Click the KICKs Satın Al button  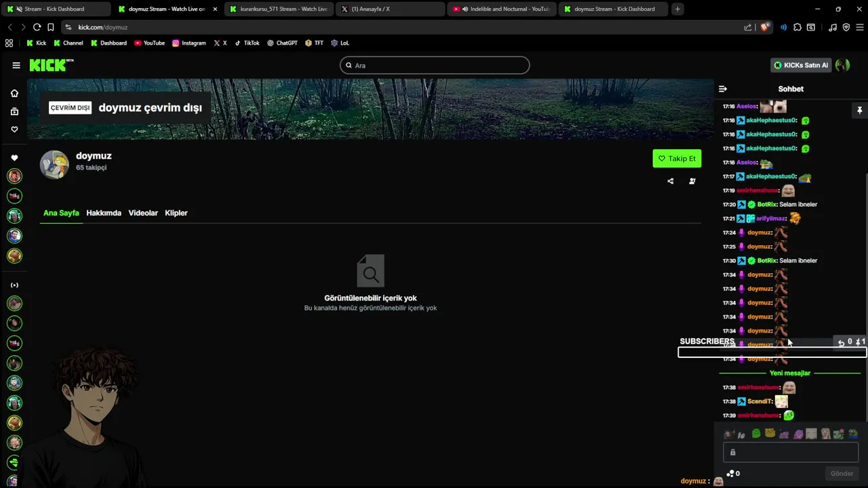801,65
